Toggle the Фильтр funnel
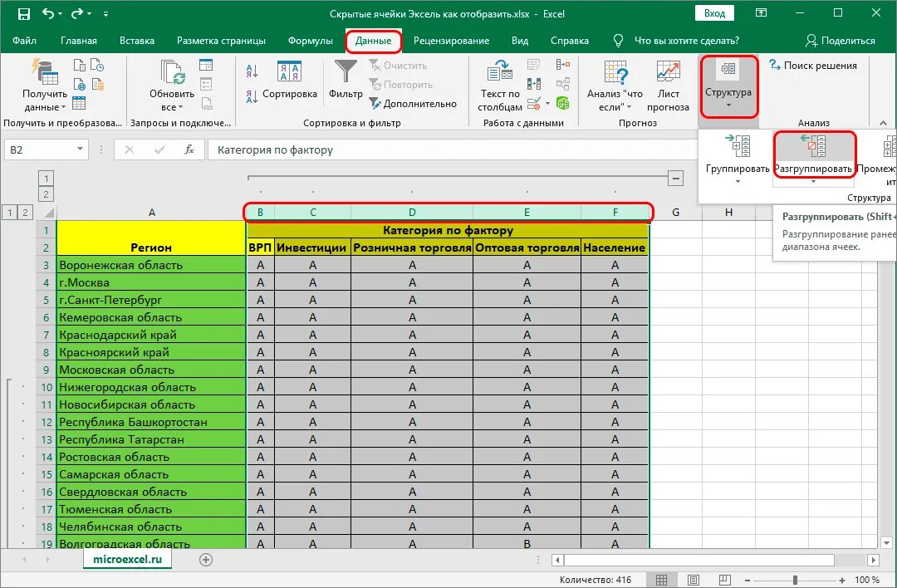Image resolution: width=897 pixels, height=588 pixels. [x=346, y=80]
